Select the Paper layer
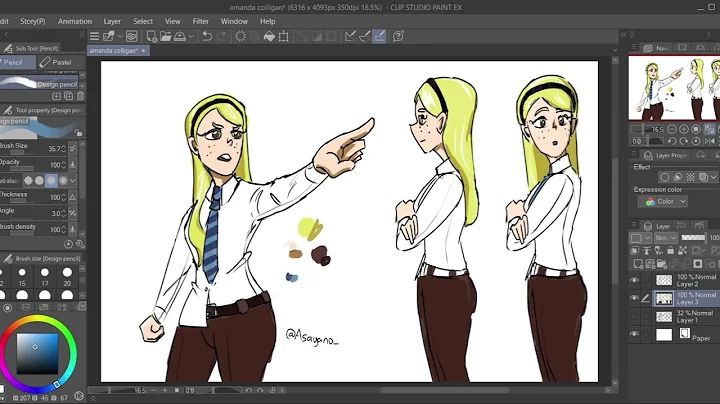The height and width of the screenshot is (404, 720). 686,335
